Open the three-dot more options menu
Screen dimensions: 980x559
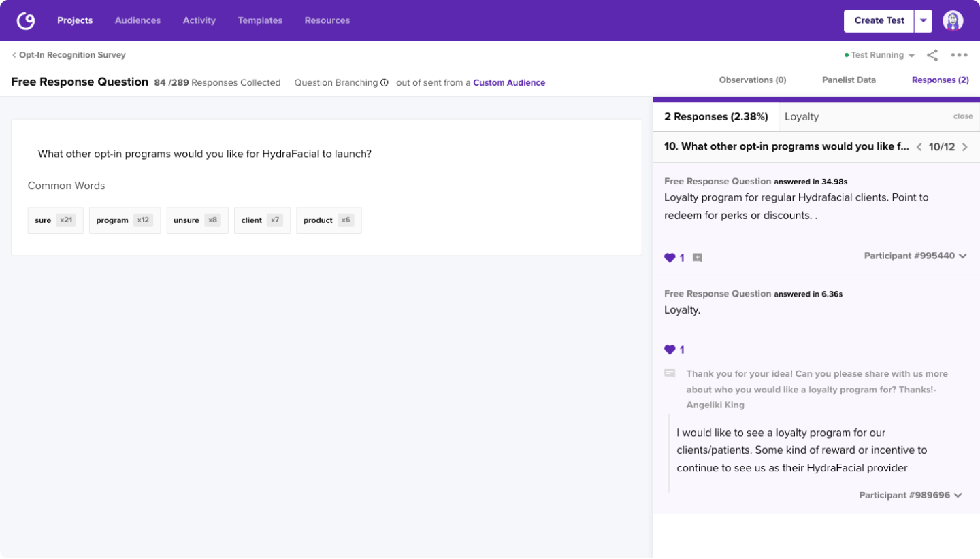pos(960,55)
